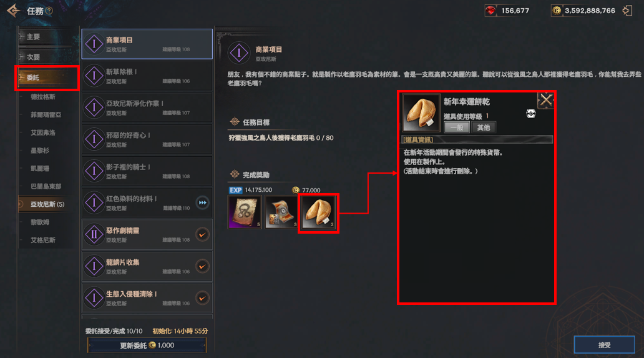Select the 一般 tab in item popup
This screenshot has height=358, width=644.
coord(457,127)
